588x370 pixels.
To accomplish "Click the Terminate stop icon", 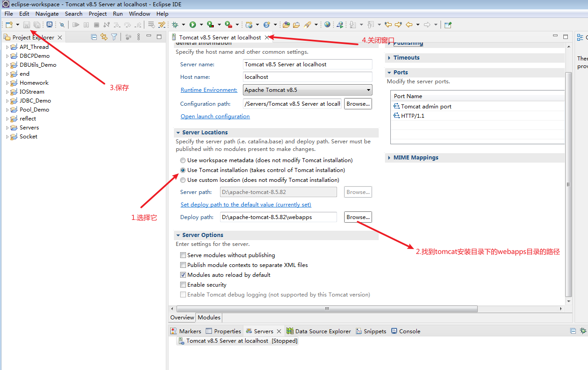I will [x=96, y=25].
